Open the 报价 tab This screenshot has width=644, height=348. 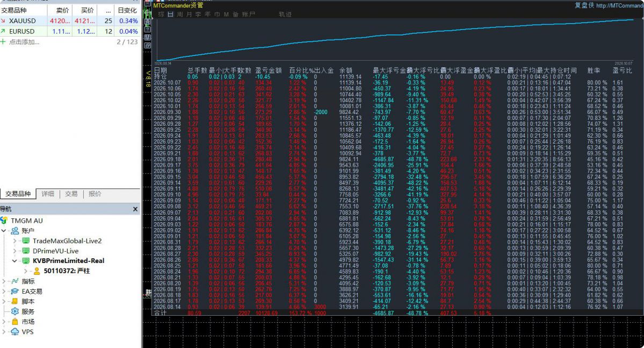coord(95,194)
